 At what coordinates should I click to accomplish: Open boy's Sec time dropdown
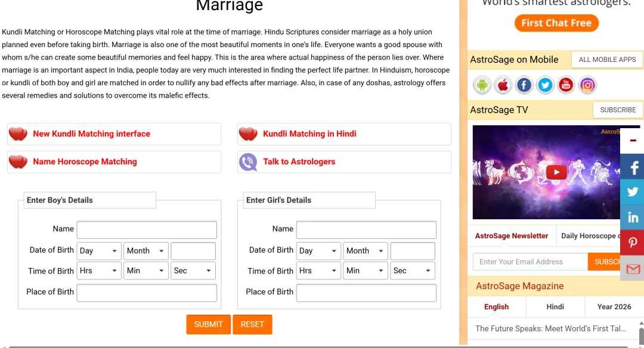pos(193,271)
